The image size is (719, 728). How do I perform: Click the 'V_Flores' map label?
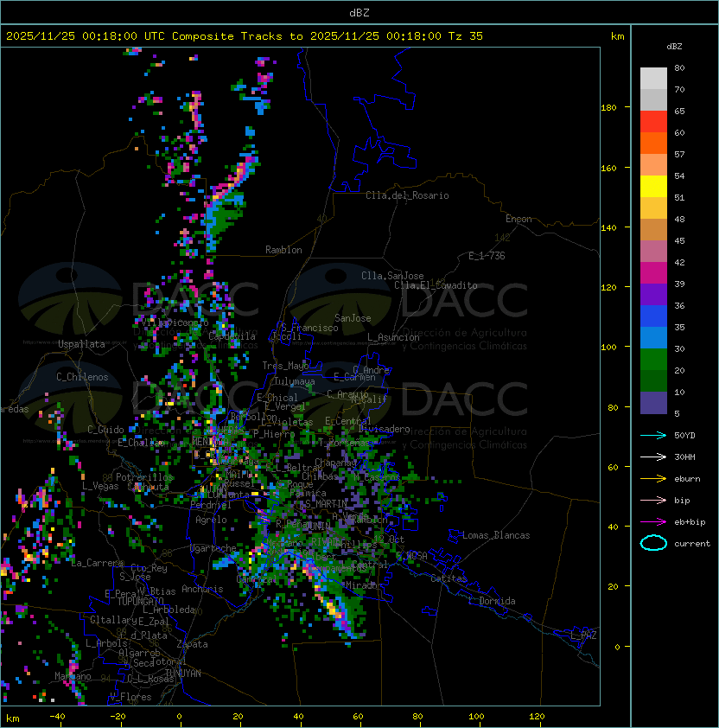pos(130,697)
